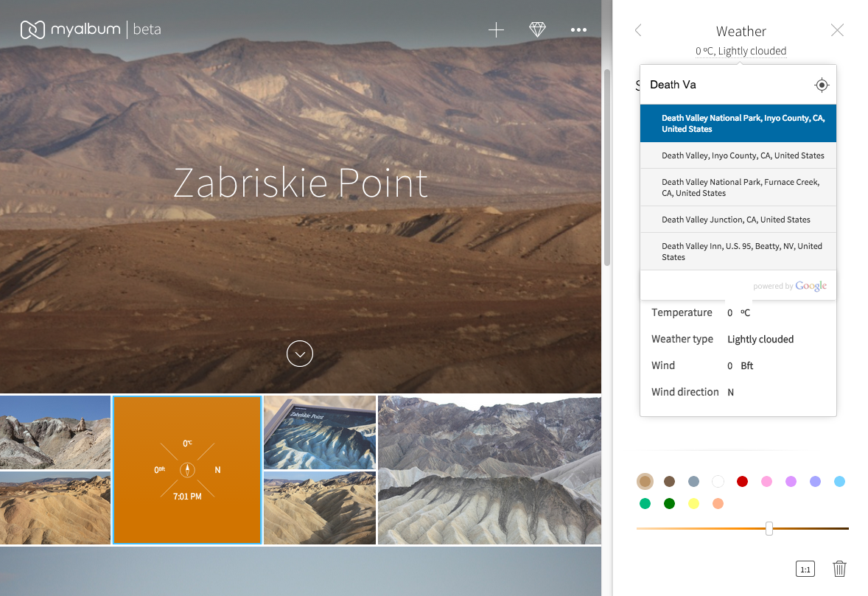Screen dimensions: 868x596
Task: Click the diamond premium icon
Action: pos(538,30)
